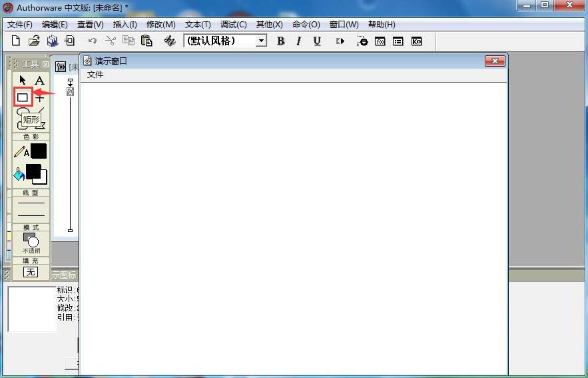Close the 演示窗口 presentation window
The width and height of the screenshot is (588, 378).
495,61
